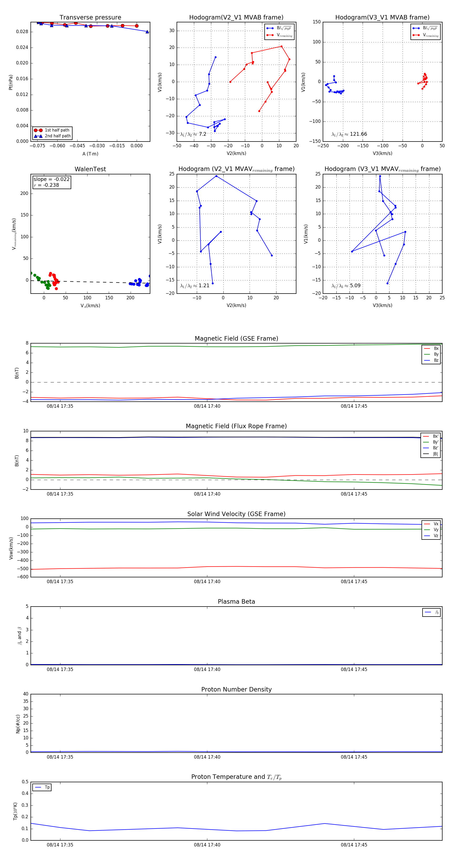This screenshot has height=868, width=473.
Task: Select the "Hodogram(V3_V1 MVAB frame)" title
Action: coord(382,18)
